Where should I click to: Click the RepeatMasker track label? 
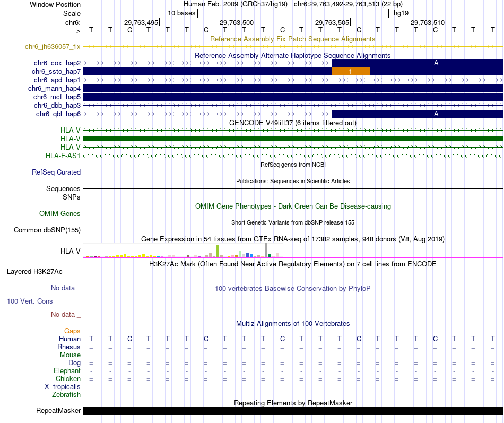(x=58, y=410)
